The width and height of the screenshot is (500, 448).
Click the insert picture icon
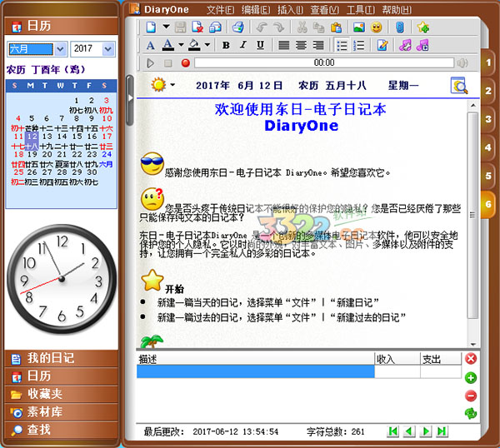tap(359, 27)
